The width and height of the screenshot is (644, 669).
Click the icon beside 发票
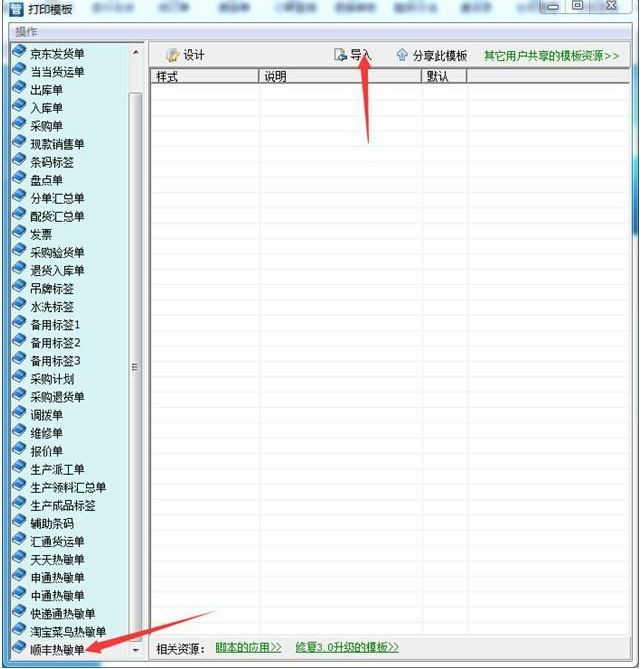(x=19, y=233)
